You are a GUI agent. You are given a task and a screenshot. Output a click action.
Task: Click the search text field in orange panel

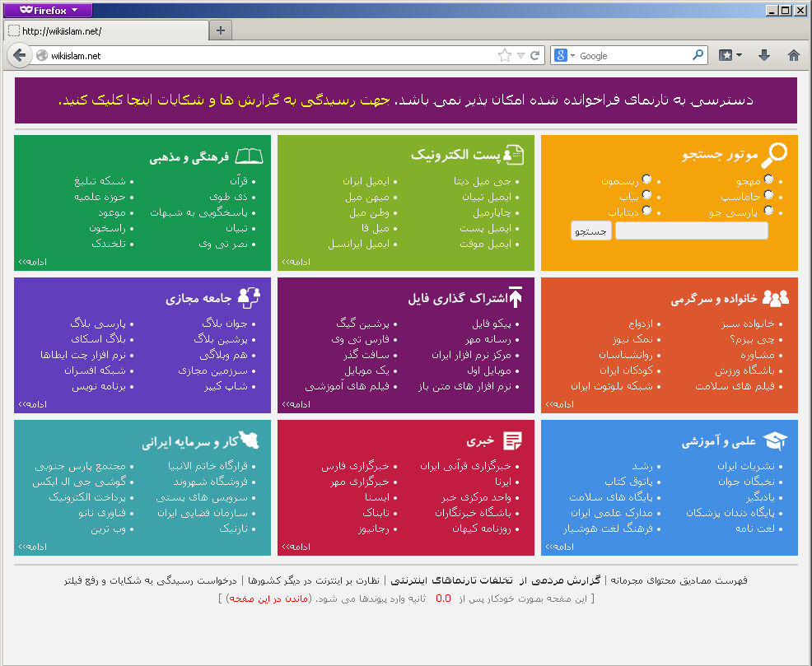pos(691,231)
